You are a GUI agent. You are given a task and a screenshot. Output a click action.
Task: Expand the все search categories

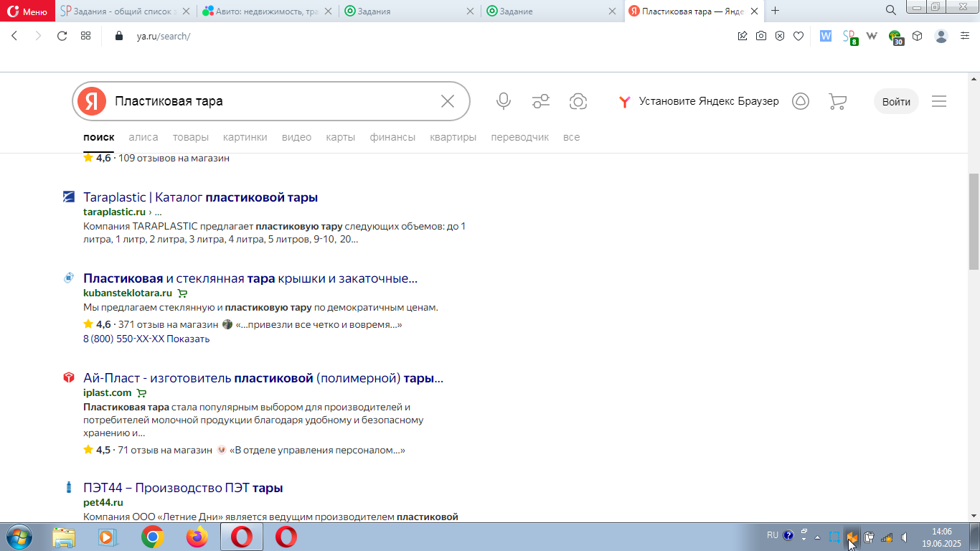point(571,137)
